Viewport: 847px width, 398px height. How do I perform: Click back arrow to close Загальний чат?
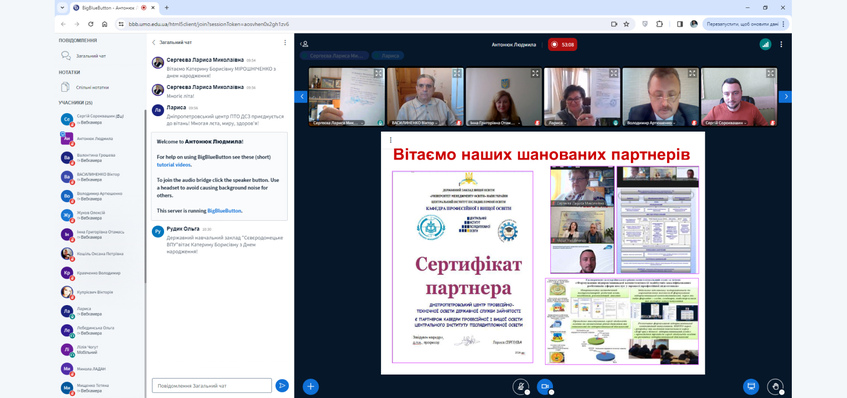(153, 42)
